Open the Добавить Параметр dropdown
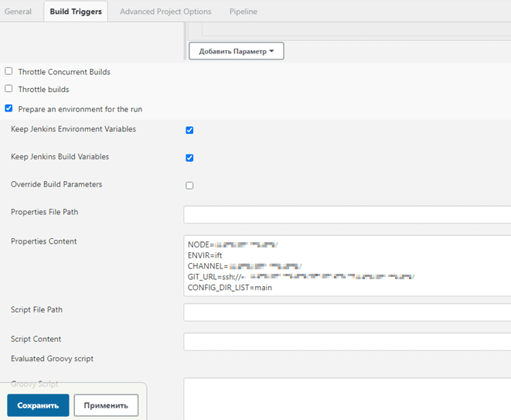This screenshot has height=420, width=511. tap(237, 51)
